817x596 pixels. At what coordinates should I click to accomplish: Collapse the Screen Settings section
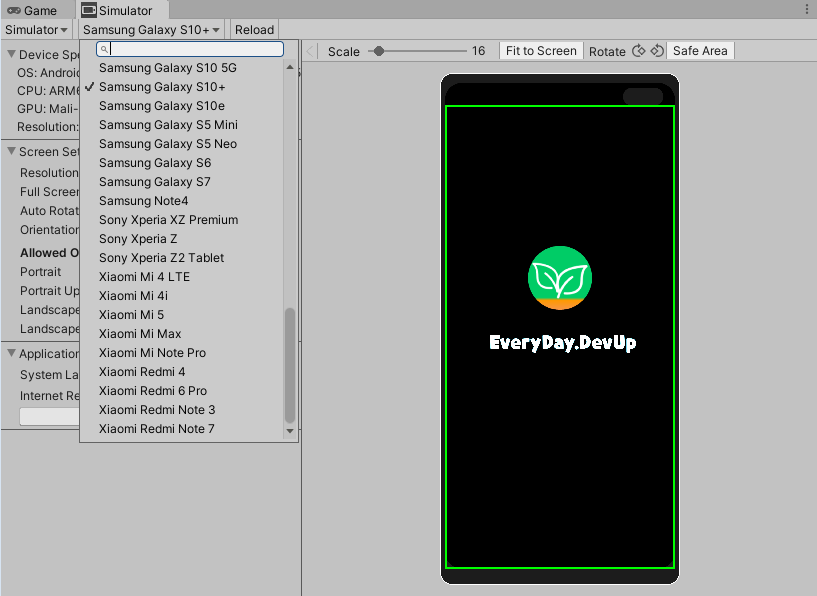pos(11,151)
